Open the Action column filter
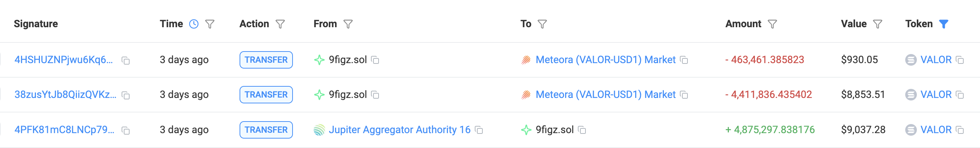Image resolution: width=980 pixels, height=148 pixels. (x=280, y=24)
